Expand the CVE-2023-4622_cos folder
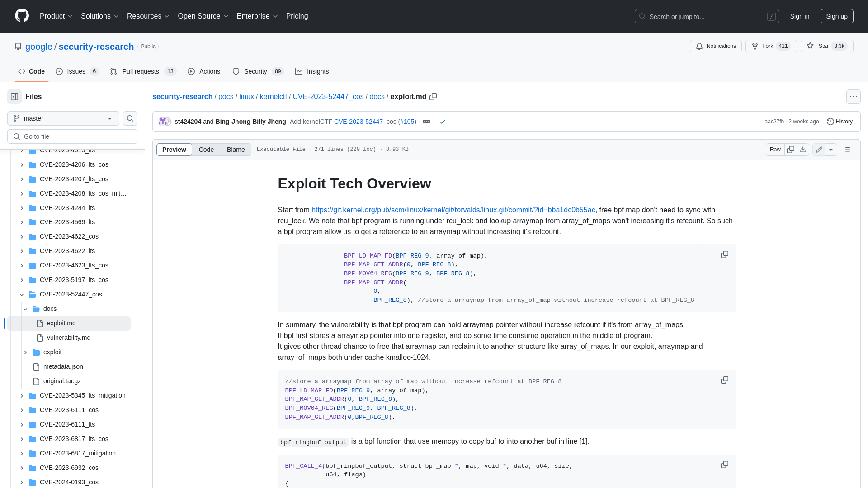868x488 pixels. pos(22,237)
